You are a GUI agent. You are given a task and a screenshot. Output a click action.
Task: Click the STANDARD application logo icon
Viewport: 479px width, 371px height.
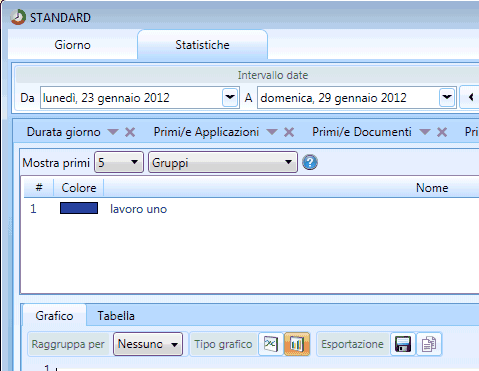tap(18, 17)
